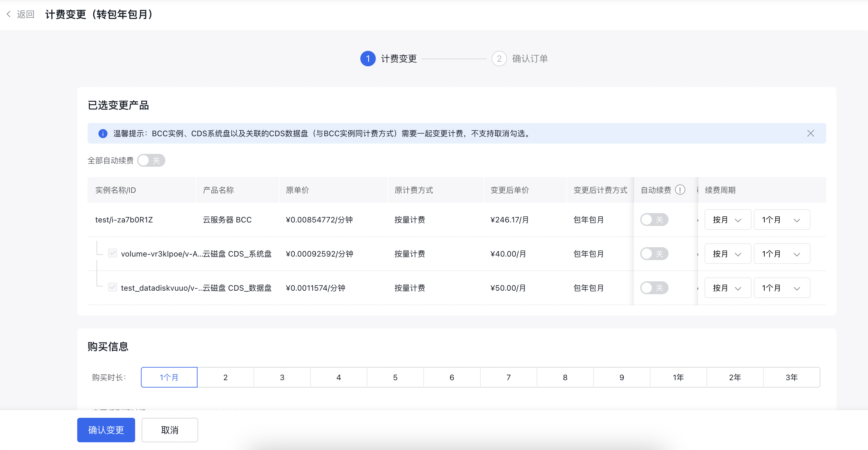Select purchase duration 3 months
This screenshot has width=868, height=450.
click(x=282, y=377)
